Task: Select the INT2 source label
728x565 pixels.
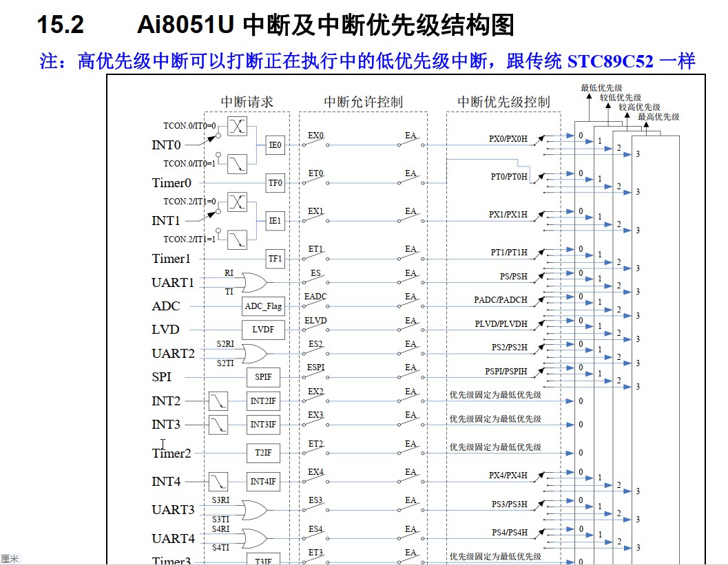Action: 166,401
